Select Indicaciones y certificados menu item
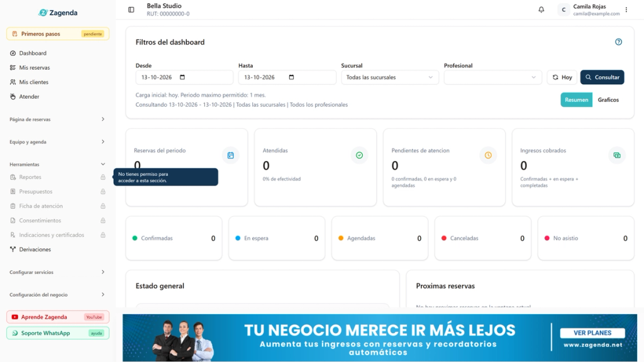 coord(57,235)
